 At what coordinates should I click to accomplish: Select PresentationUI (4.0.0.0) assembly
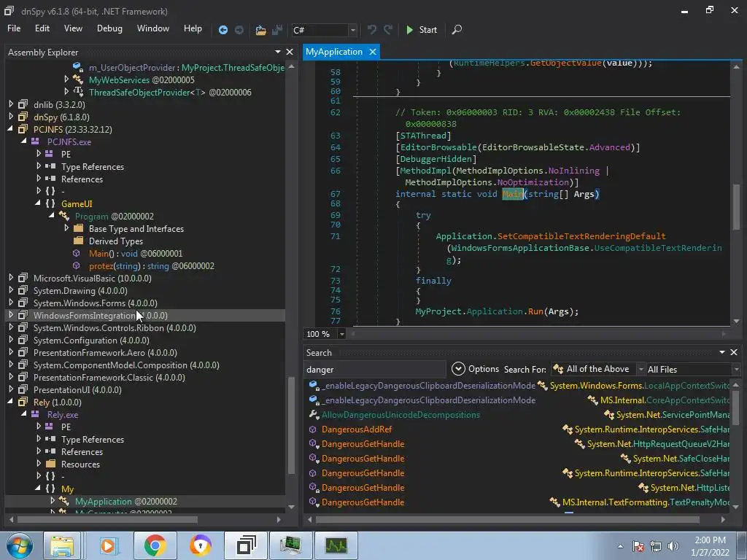click(x=77, y=389)
